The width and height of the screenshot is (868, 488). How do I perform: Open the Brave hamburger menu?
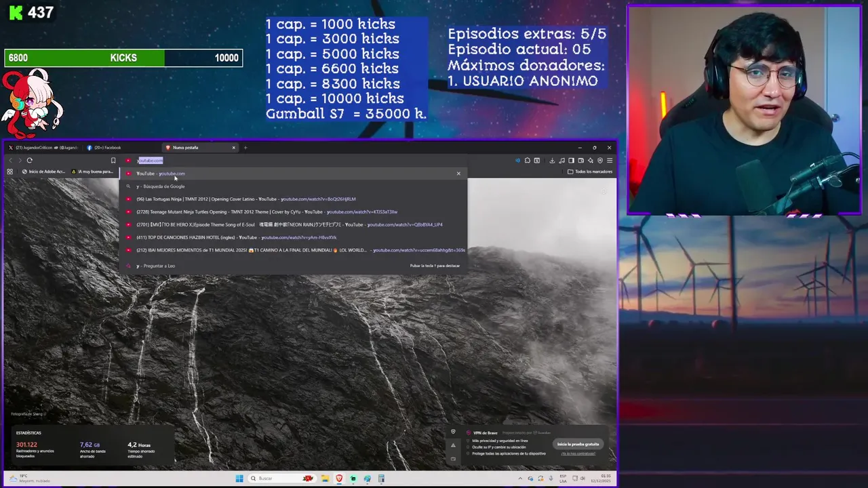[610, 161]
